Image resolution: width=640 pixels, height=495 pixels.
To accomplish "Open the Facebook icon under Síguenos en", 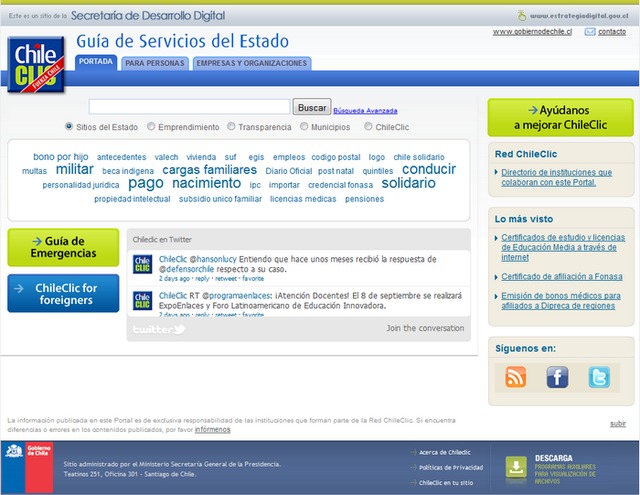I will click(x=557, y=377).
